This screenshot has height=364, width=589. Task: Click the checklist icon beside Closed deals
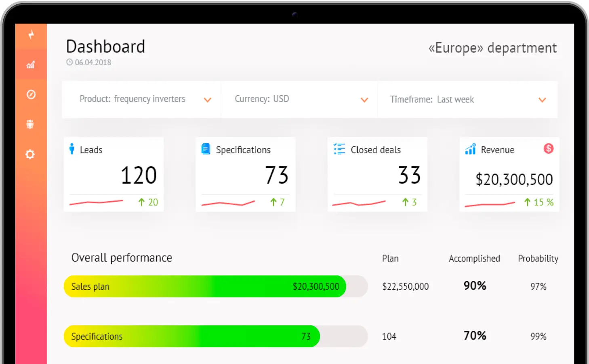339,149
